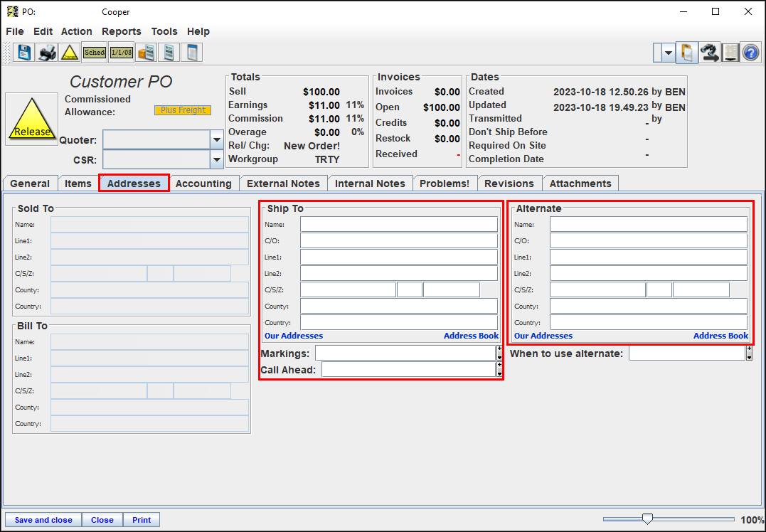Click the 1/1/08 date toolbar button
This screenshot has height=532, width=766.
(121, 52)
